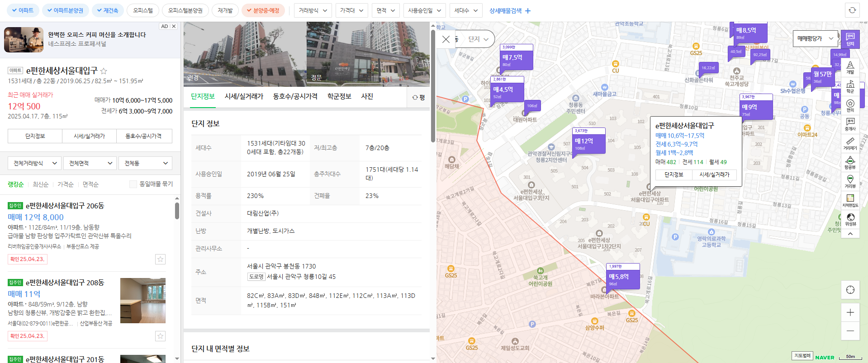The height and width of the screenshot is (363, 868).
Task: Open the 면적 filter dropdown
Action: coord(386,10)
